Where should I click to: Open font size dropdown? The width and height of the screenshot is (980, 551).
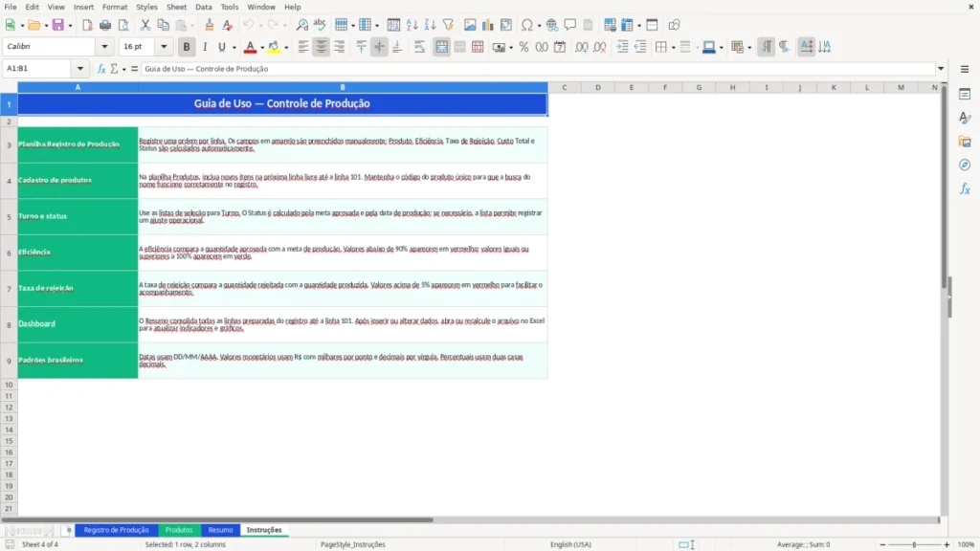164,46
